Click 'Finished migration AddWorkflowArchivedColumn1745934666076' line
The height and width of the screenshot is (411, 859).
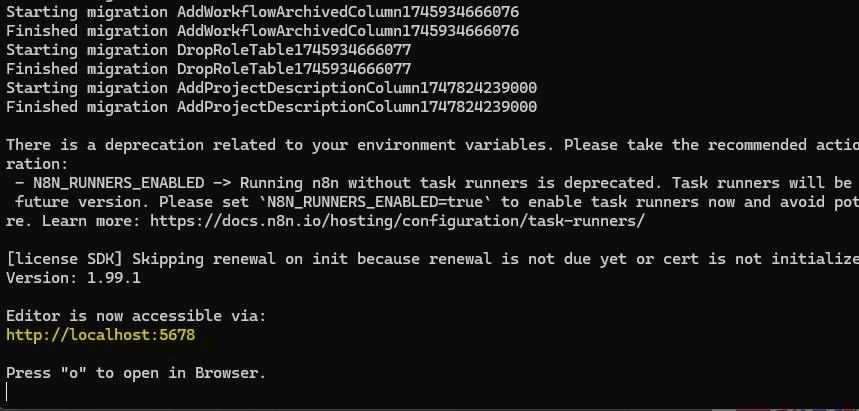[x=262, y=31]
